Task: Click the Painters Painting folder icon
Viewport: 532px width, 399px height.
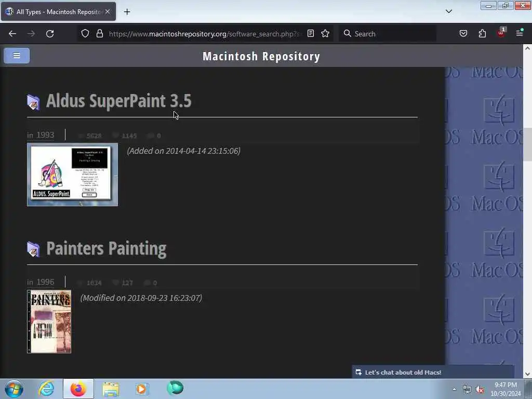Action: tap(33, 249)
